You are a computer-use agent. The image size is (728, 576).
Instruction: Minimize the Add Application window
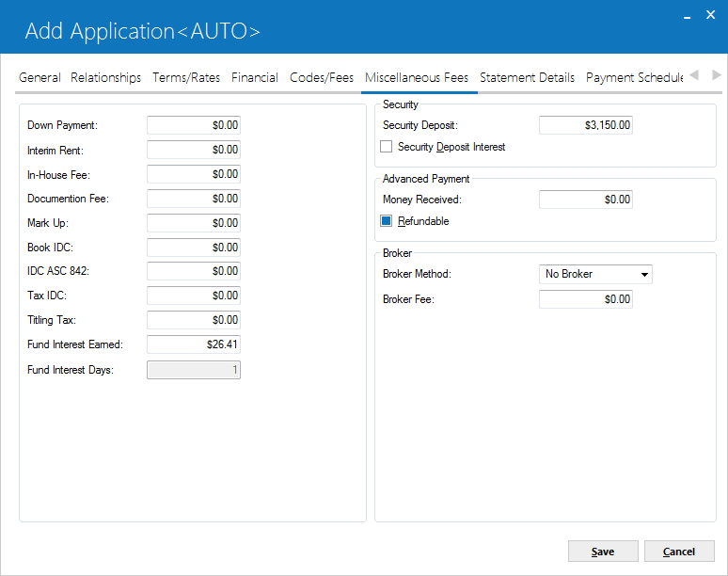click(688, 16)
